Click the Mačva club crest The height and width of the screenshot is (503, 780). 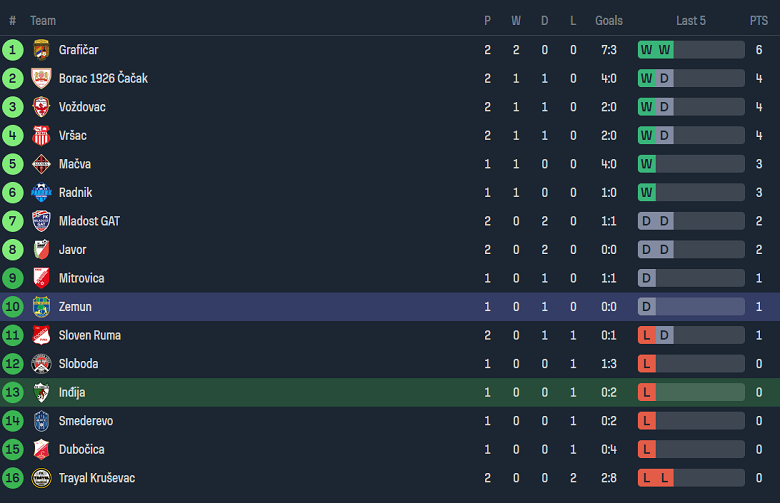pyautogui.click(x=41, y=164)
